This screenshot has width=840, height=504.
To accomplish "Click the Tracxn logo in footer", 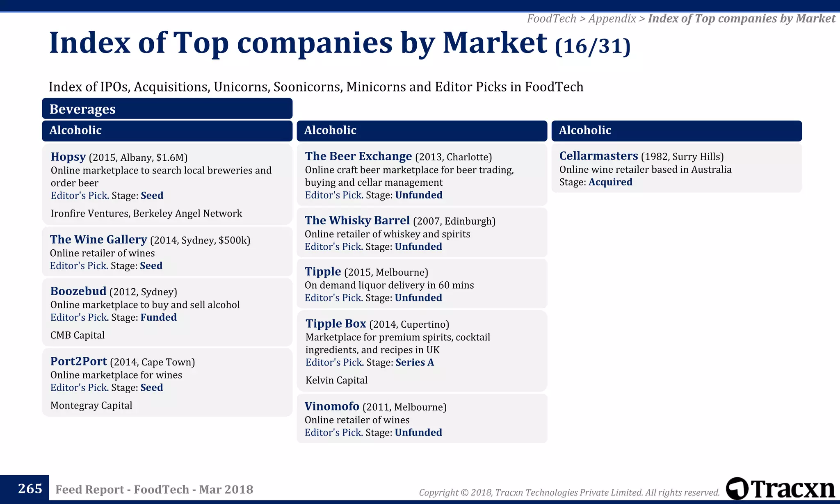I will point(781,488).
